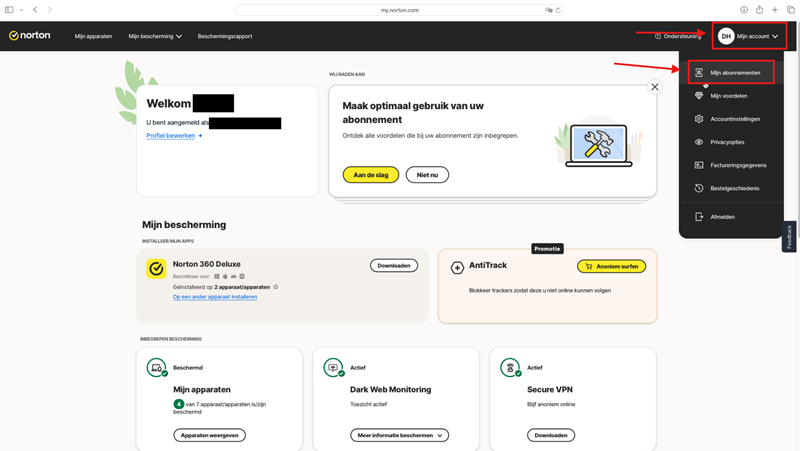Click the Mijn abonnementen icon
Viewport: 800px width, 451px height.
point(699,72)
